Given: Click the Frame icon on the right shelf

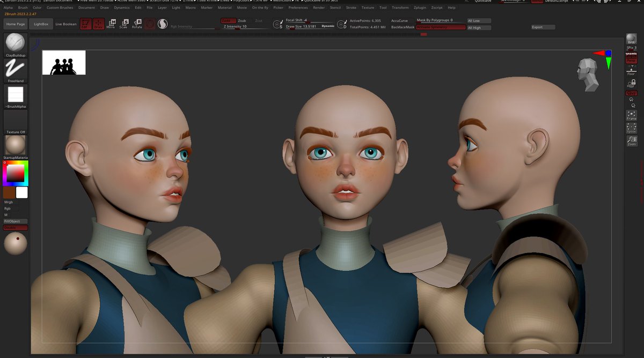Looking at the screenshot, I should click(x=631, y=116).
